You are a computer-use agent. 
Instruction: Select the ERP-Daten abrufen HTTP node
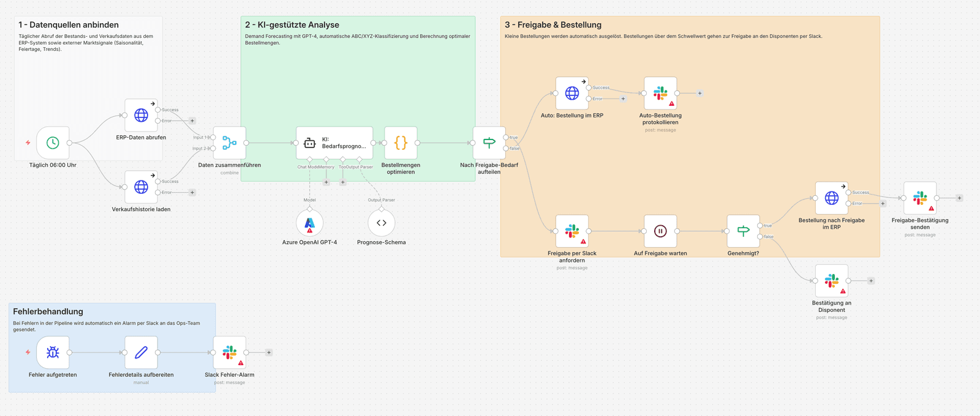tap(141, 115)
